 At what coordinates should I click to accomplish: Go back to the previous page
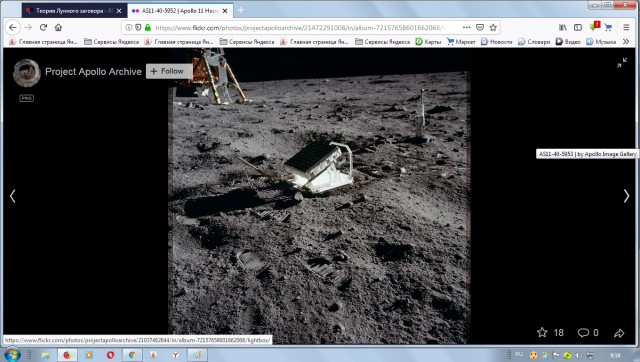(x=13, y=27)
